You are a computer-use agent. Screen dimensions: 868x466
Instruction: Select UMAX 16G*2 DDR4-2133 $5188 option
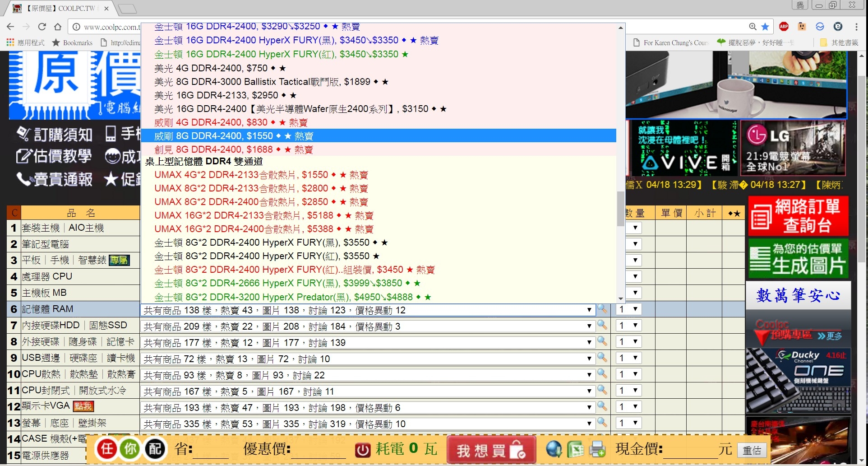click(x=379, y=215)
